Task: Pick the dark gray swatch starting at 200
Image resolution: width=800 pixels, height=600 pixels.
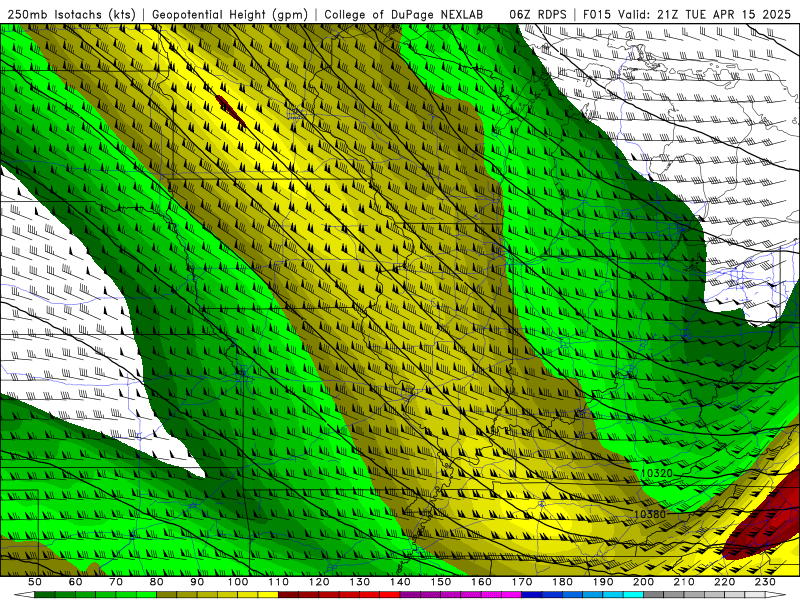Action: [654, 594]
